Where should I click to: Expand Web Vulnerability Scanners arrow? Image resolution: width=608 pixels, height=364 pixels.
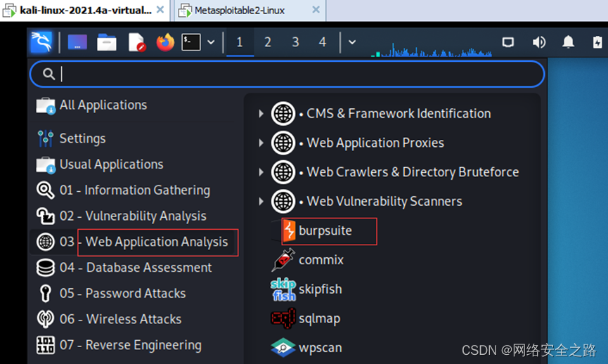point(261,201)
